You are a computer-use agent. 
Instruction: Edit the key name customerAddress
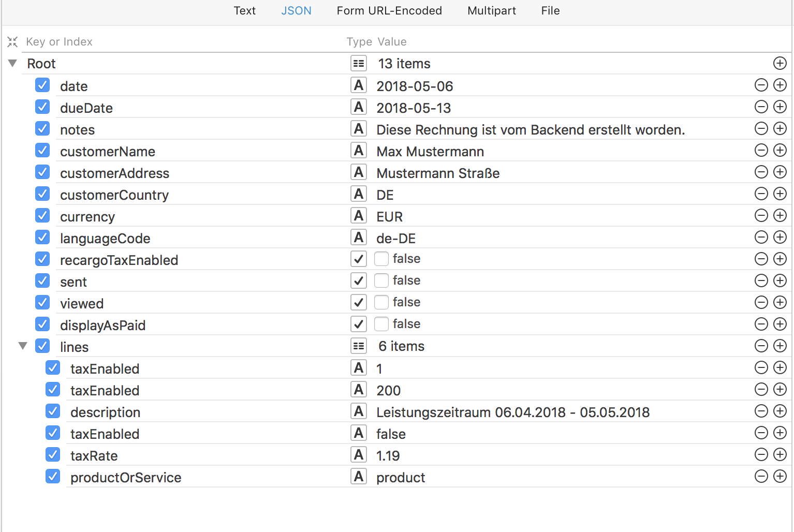(114, 173)
